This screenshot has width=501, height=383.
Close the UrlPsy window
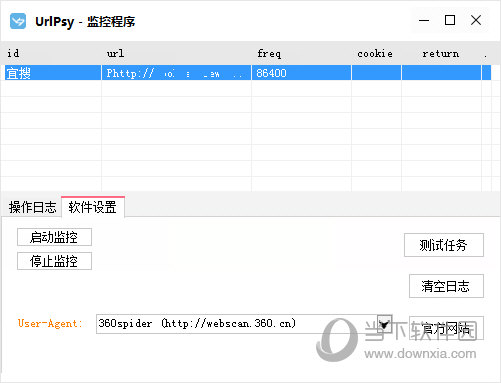(476, 20)
